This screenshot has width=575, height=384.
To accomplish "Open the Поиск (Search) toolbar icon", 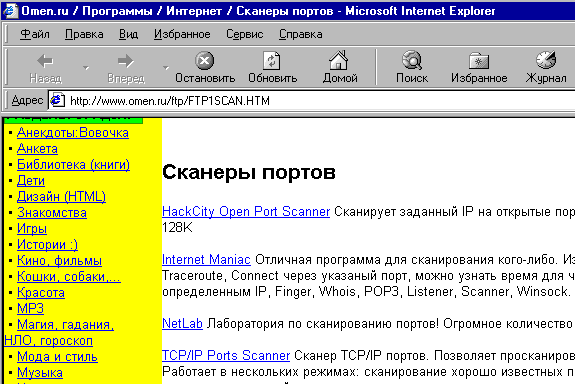I will [412, 60].
